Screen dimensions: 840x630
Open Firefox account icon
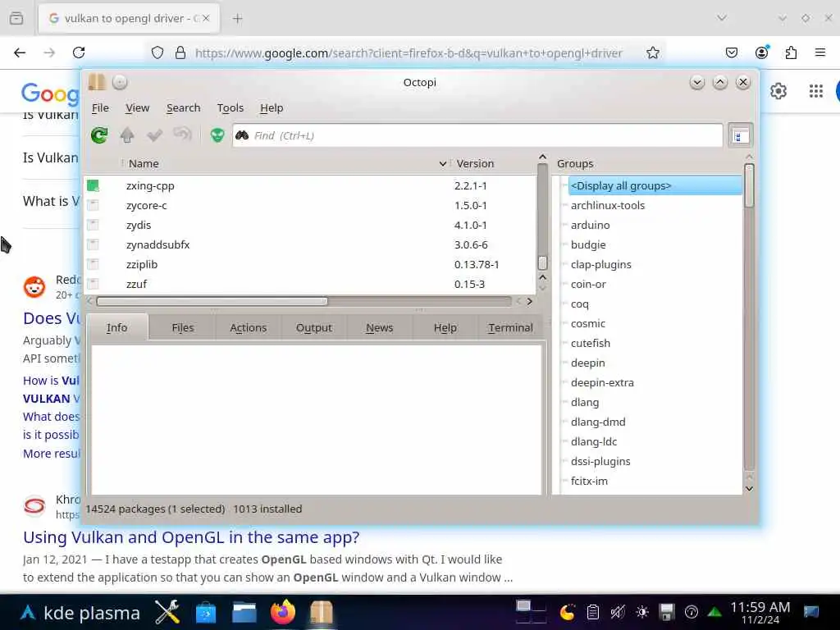coord(761,52)
